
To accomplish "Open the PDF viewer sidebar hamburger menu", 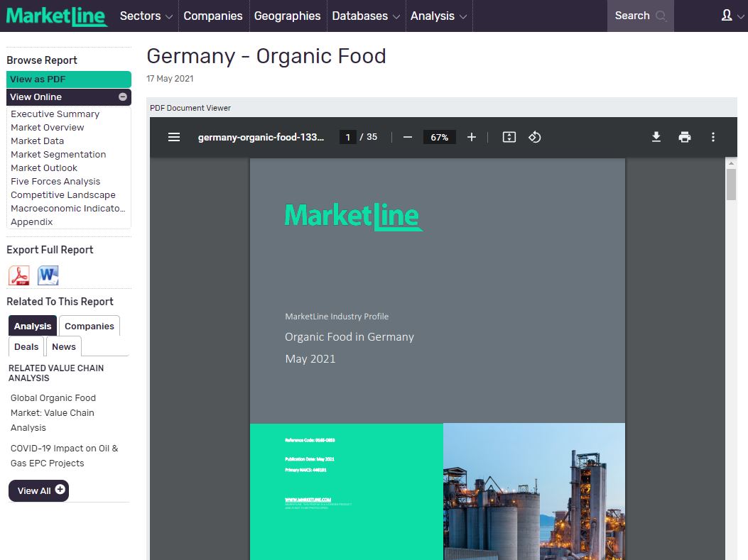I will pyautogui.click(x=174, y=137).
